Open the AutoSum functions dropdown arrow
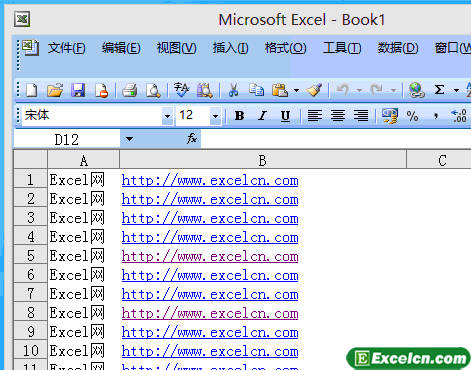Screen dimensions: 471x370 click(x=456, y=90)
